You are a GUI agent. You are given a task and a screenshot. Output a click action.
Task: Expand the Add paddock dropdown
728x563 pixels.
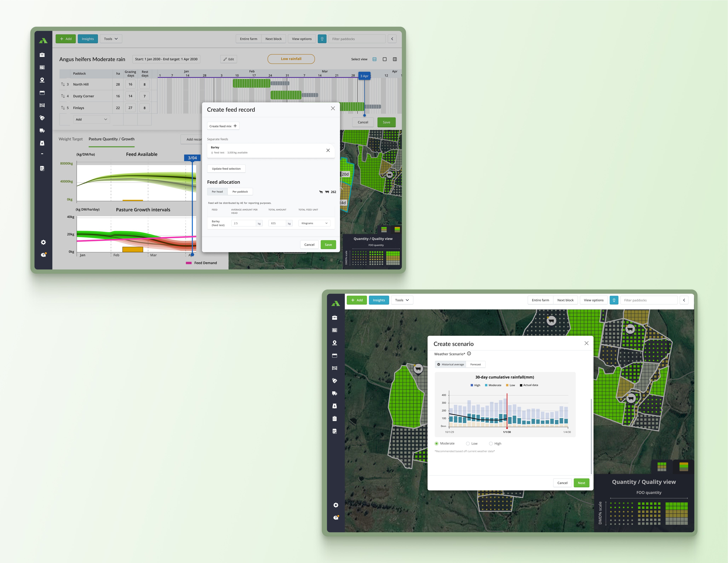point(91,119)
